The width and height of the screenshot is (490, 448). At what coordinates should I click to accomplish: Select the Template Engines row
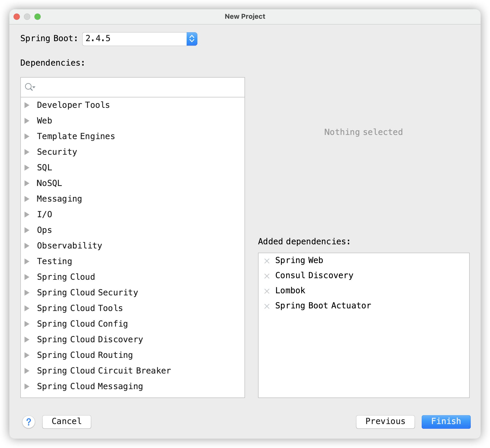tap(133, 136)
